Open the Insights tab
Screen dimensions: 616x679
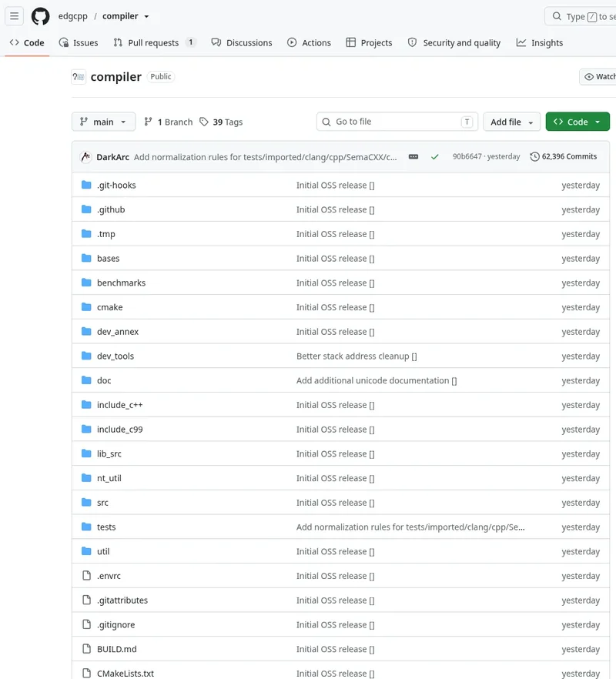(540, 43)
